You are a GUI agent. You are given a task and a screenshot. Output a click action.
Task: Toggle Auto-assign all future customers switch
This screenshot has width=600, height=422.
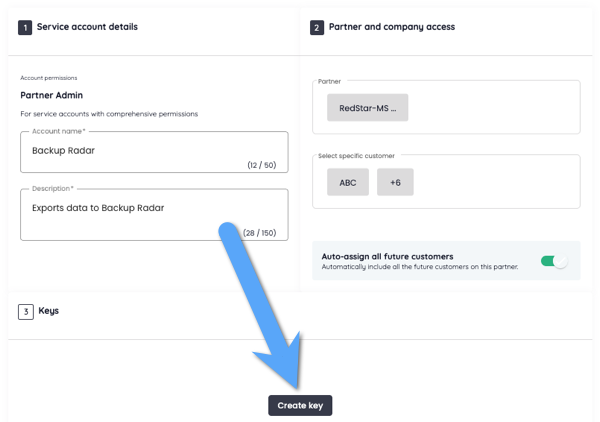[553, 261]
